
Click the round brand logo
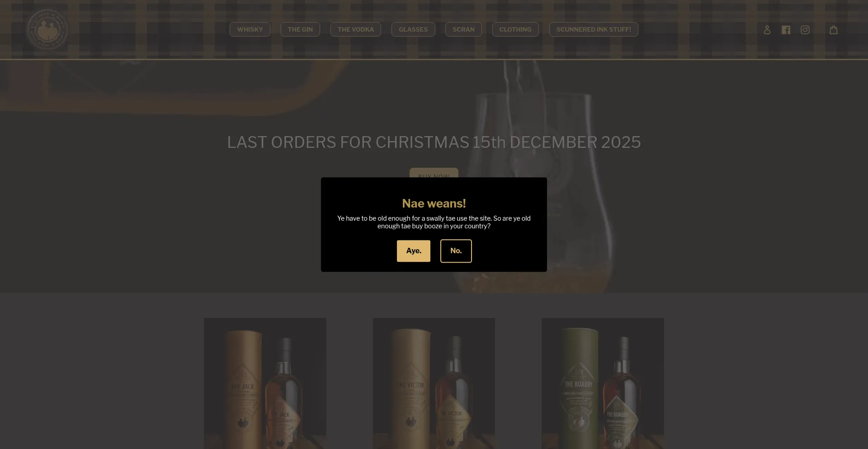(47, 30)
